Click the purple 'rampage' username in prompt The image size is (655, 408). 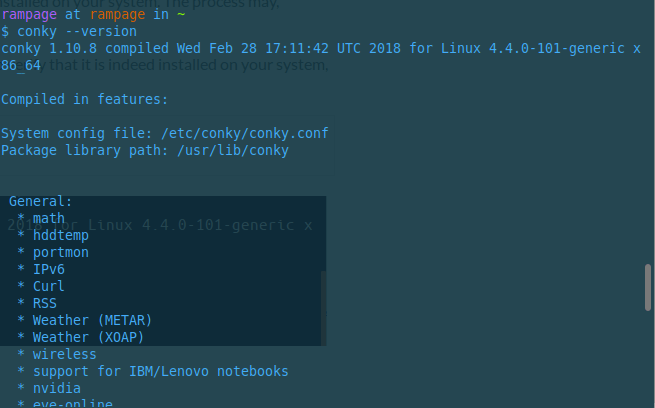(x=29, y=14)
